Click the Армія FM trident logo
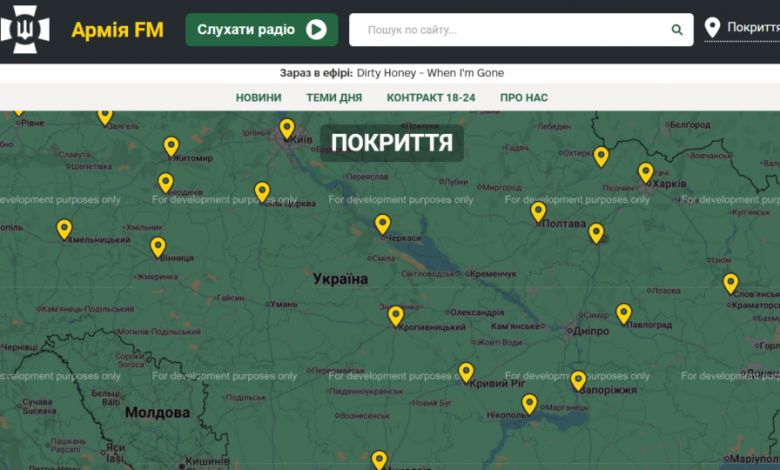Screen dimensions: 780x470 coord(28,30)
